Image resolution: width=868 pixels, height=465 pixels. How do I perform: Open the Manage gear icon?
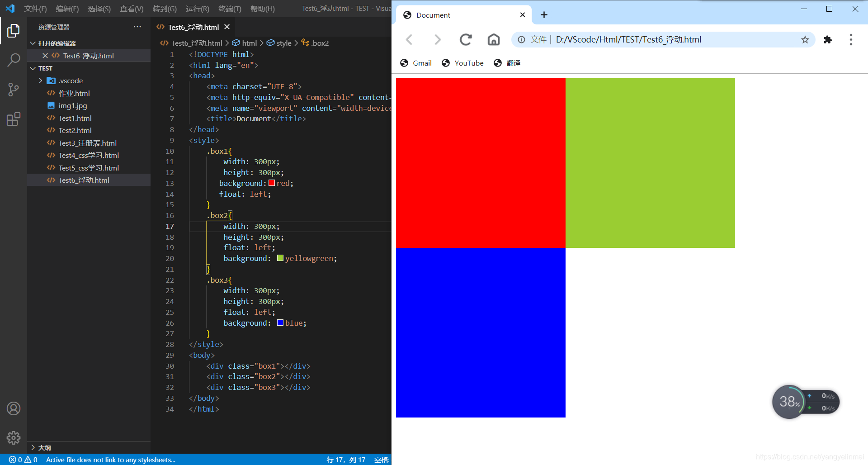point(14,437)
